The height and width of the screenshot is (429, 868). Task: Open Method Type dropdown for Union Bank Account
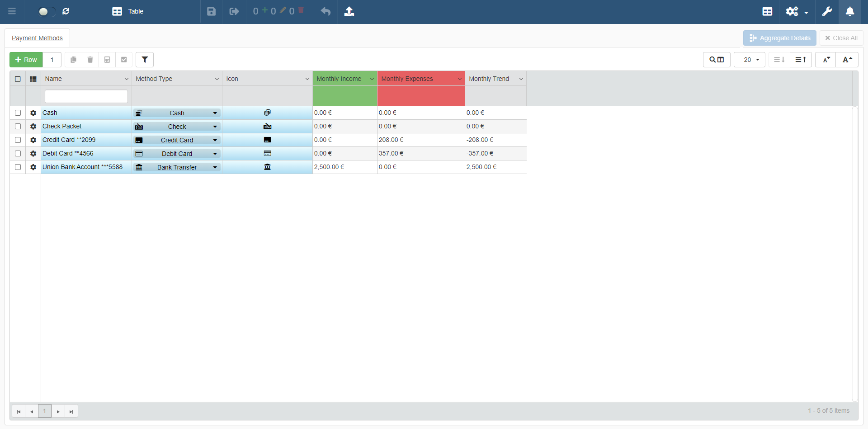coord(215,167)
